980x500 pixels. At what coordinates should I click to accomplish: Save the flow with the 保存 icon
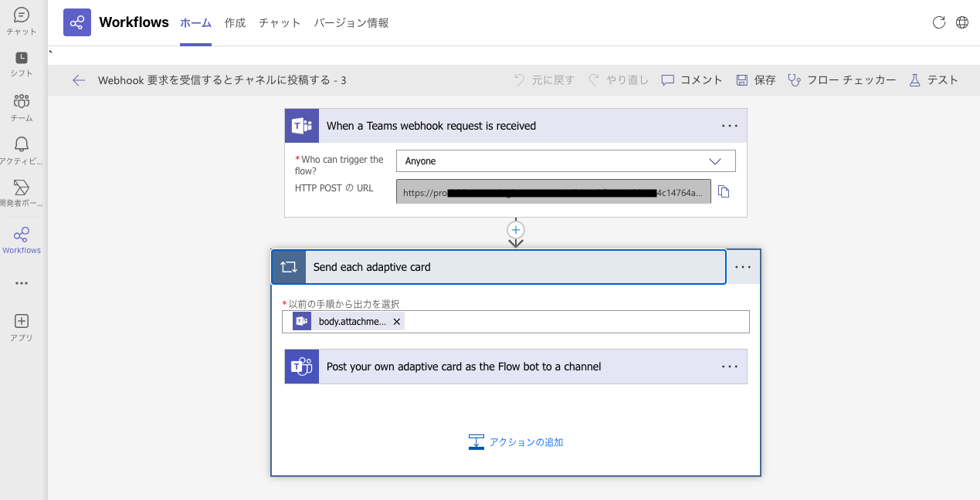754,79
